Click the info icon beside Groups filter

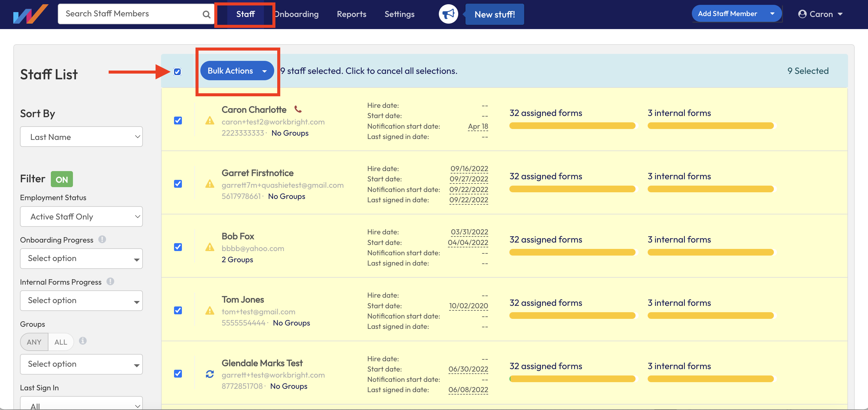click(83, 341)
